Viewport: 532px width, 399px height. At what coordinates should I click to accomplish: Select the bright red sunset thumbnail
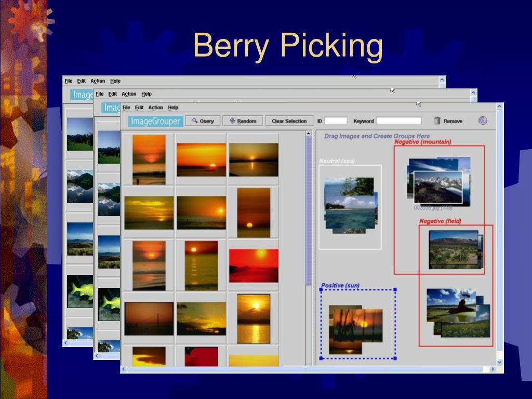254,265
